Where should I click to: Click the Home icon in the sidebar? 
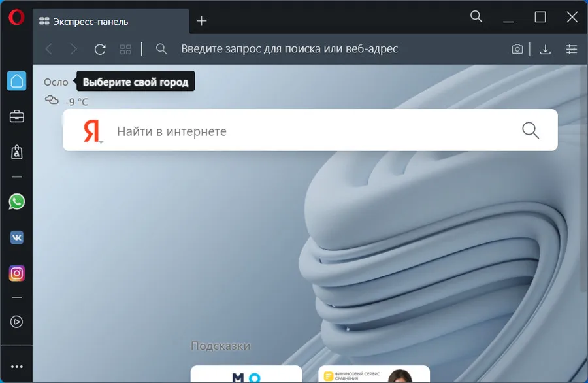[16, 81]
